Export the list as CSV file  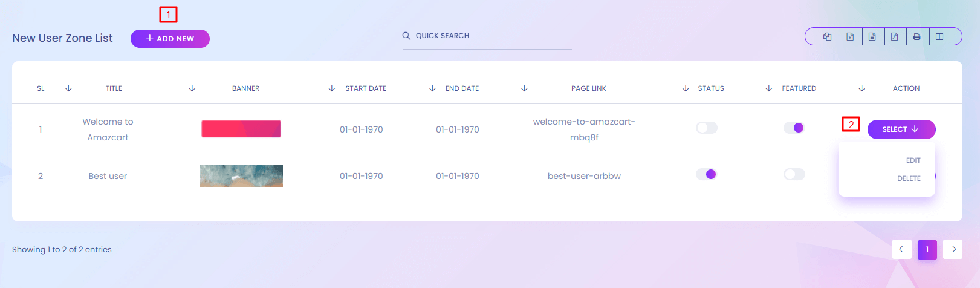pyautogui.click(x=872, y=37)
